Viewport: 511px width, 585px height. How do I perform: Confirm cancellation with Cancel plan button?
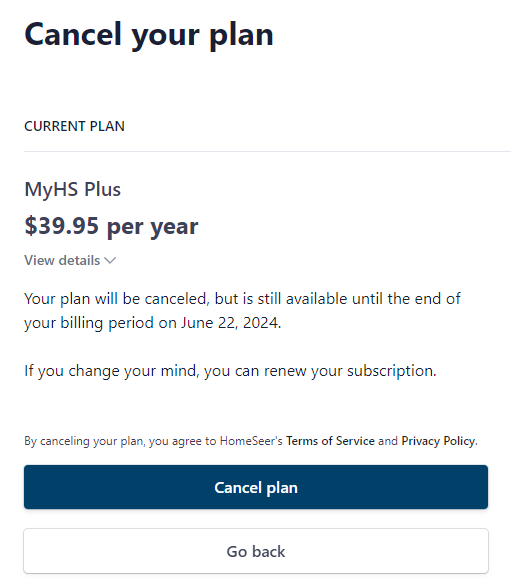tap(256, 487)
